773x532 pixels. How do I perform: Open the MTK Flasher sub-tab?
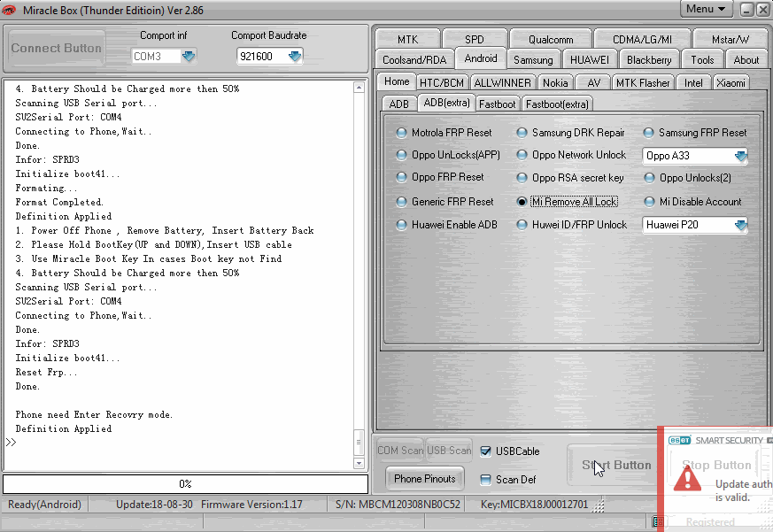click(x=643, y=83)
